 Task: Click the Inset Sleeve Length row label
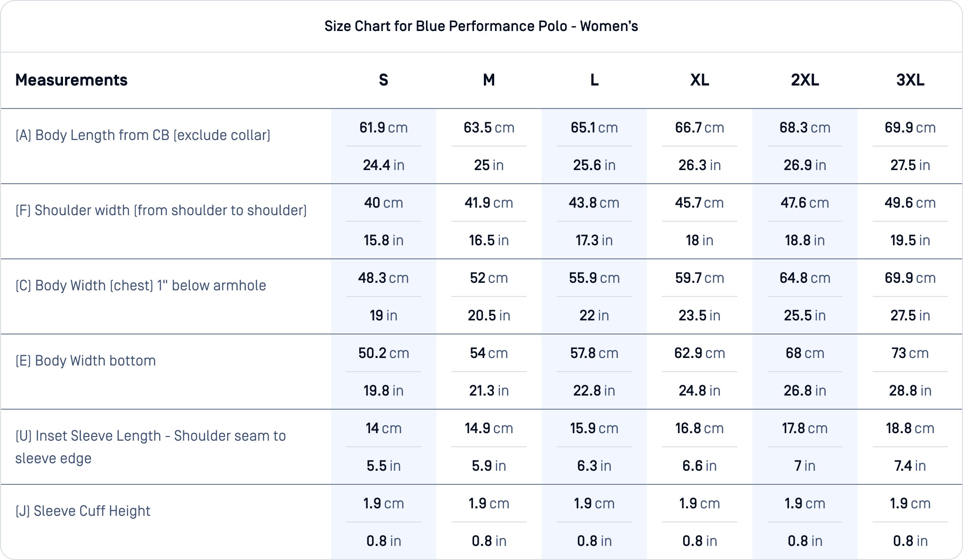150,446
